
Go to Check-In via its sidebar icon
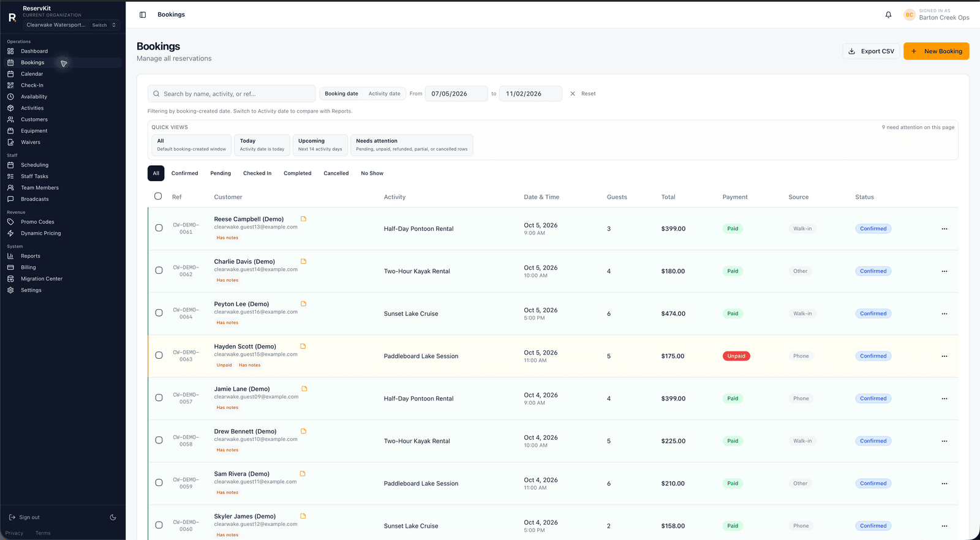pos(10,85)
